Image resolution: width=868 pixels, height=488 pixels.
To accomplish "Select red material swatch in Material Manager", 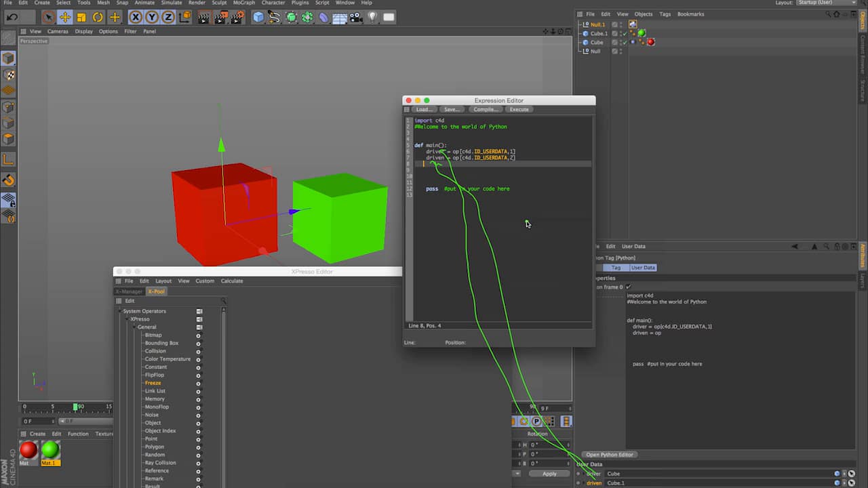I will (x=28, y=450).
